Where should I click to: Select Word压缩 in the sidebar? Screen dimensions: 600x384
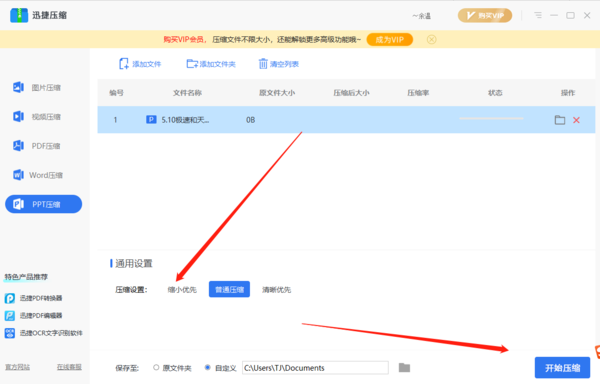point(43,175)
